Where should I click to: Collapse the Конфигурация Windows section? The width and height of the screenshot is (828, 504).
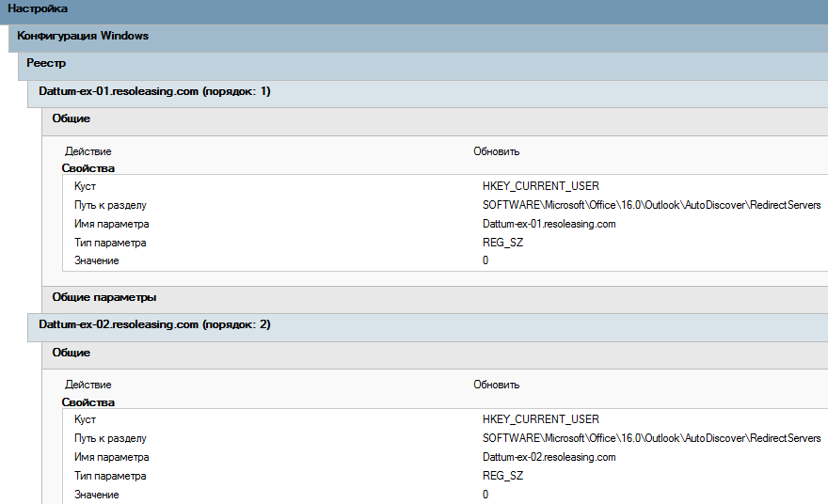pos(418,38)
